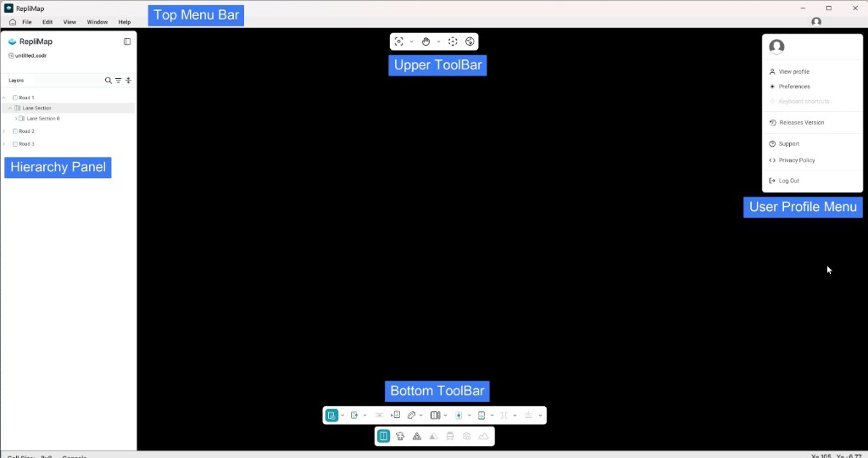Click the focus frame icon in the upper toolbar
The width and height of the screenshot is (868, 458).
pos(398,42)
